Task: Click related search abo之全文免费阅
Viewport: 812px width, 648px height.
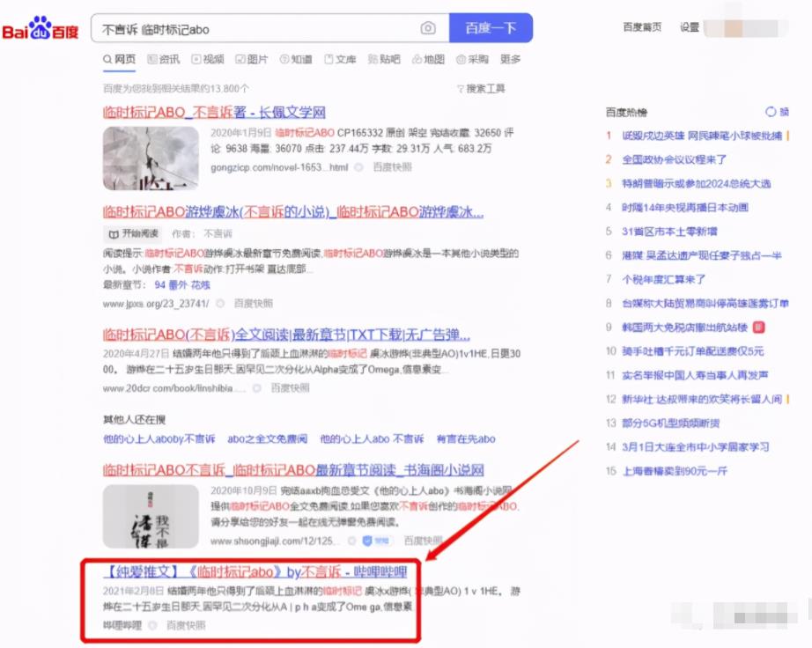Action: (x=267, y=439)
